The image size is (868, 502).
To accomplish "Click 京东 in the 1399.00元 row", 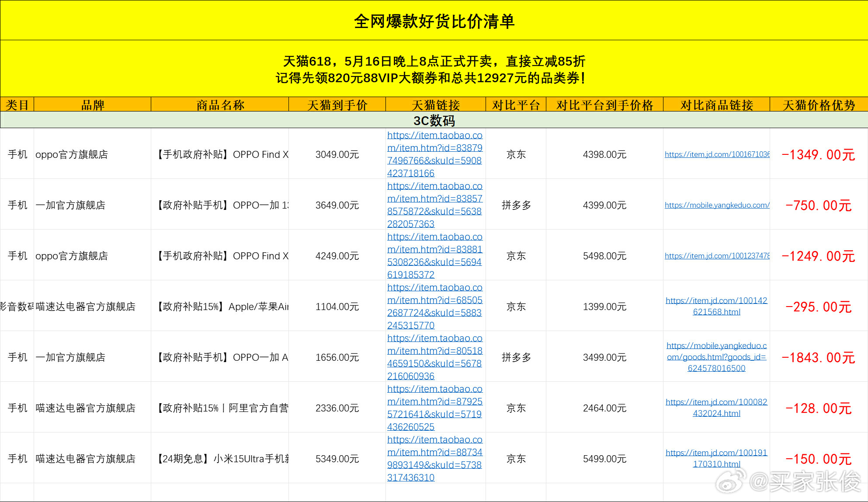I will click(x=516, y=307).
